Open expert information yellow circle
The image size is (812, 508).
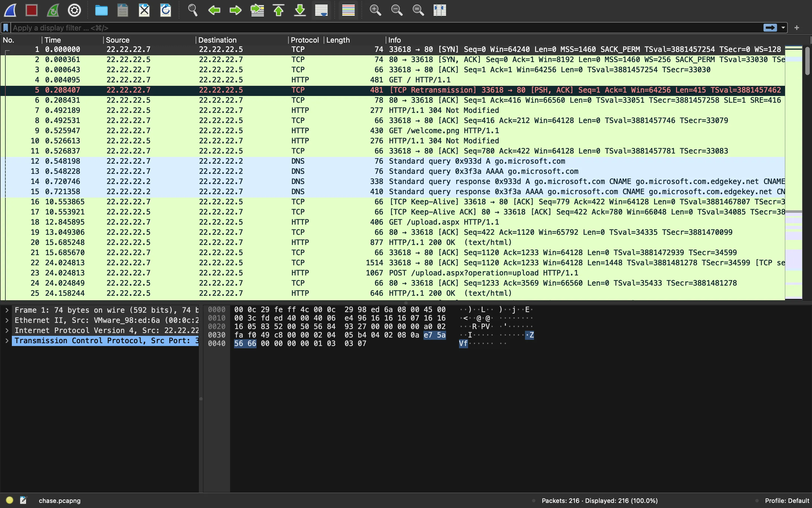(x=9, y=500)
